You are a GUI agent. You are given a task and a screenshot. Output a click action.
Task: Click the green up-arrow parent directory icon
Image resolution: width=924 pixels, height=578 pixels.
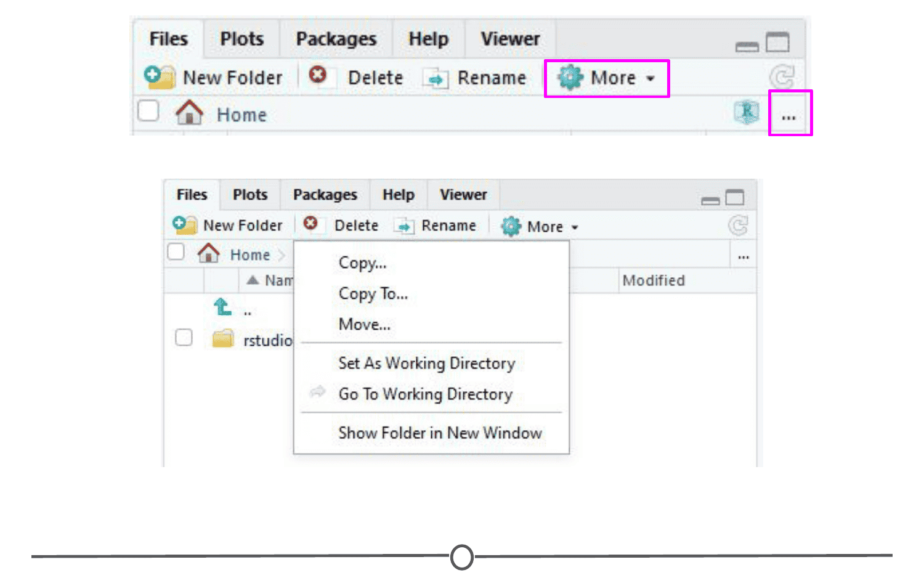[x=222, y=306]
